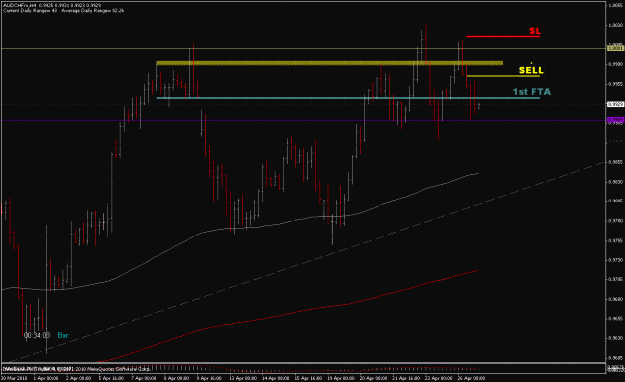Click the white current price tag on axis

pyautogui.click(x=615, y=104)
